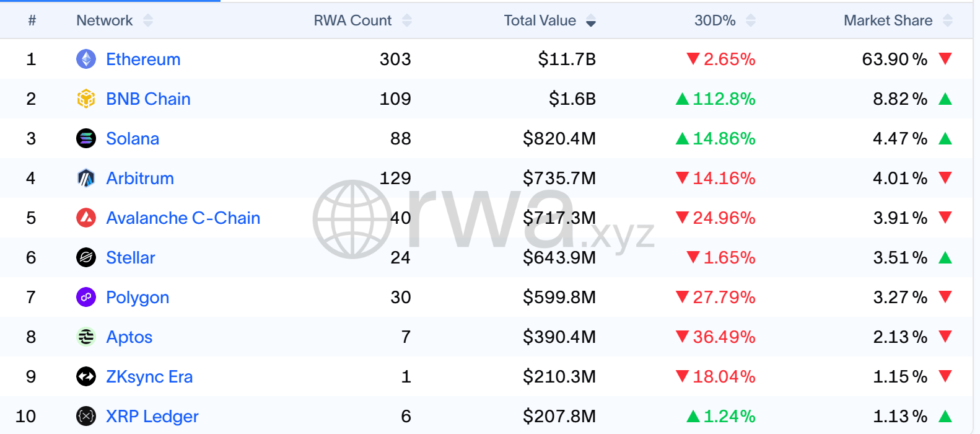This screenshot has height=434, width=980.
Task: Sort table by RWA Count column arrows
Action: coord(407,20)
